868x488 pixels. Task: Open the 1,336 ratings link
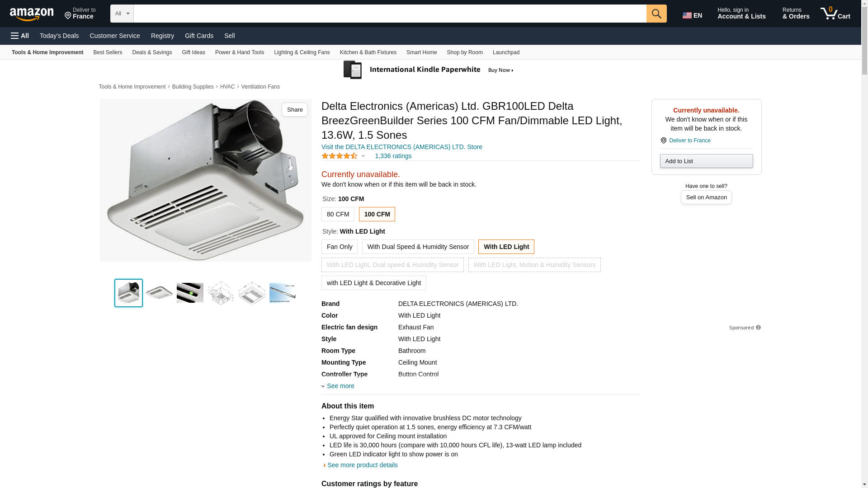click(x=393, y=156)
